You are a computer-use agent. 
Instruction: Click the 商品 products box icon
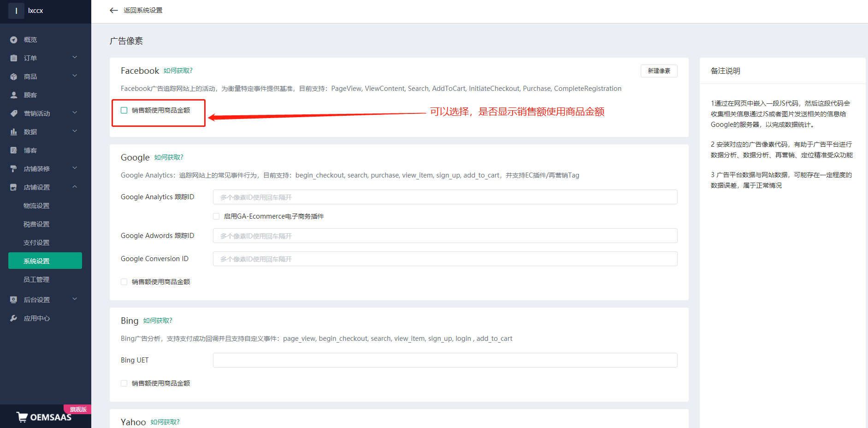(14, 77)
